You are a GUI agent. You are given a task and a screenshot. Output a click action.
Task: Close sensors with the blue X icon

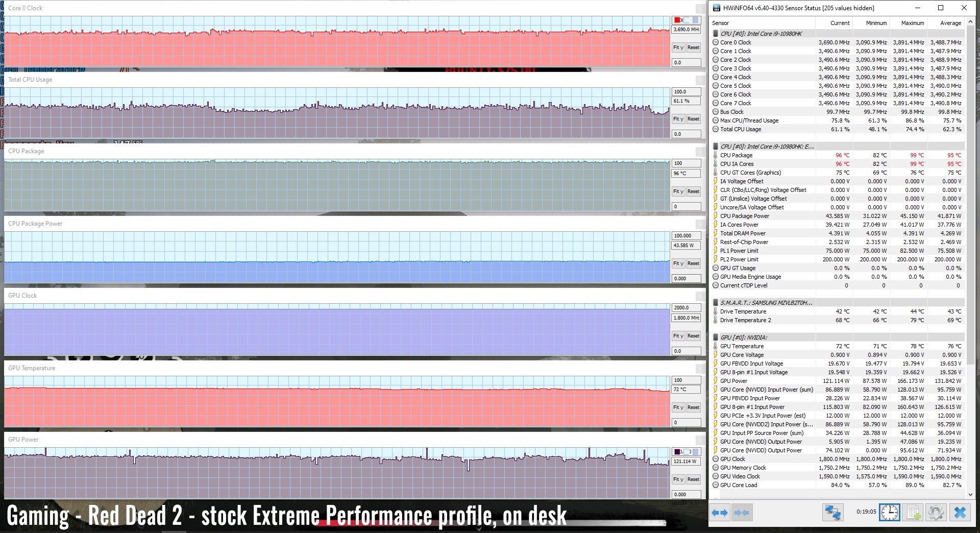click(x=960, y=513)
